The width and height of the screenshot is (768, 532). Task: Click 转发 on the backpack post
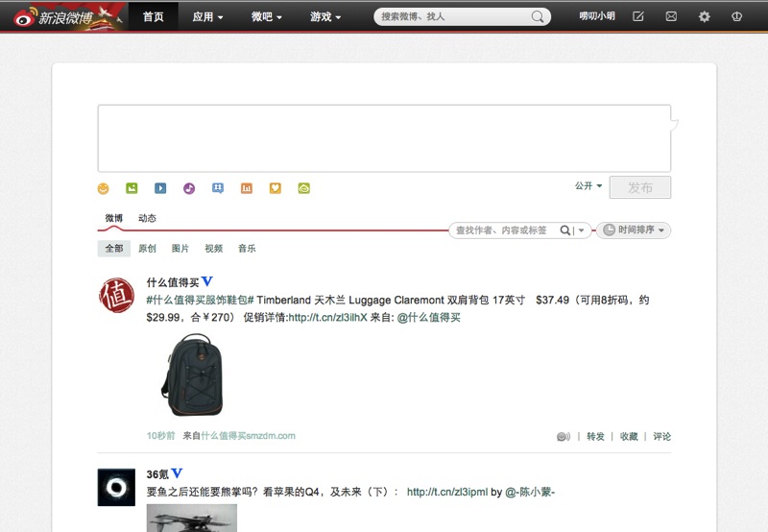tap(595, 437)
